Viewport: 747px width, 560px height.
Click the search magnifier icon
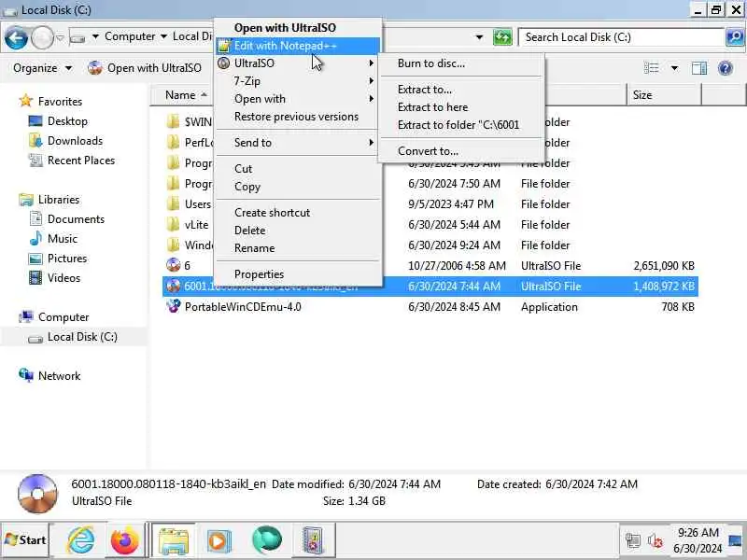pos(735,37)
